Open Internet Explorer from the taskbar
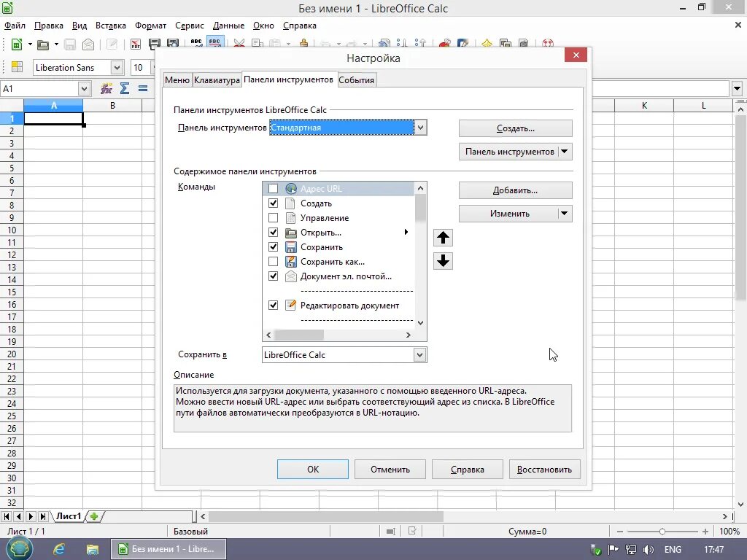 click(x=59, y=549)
